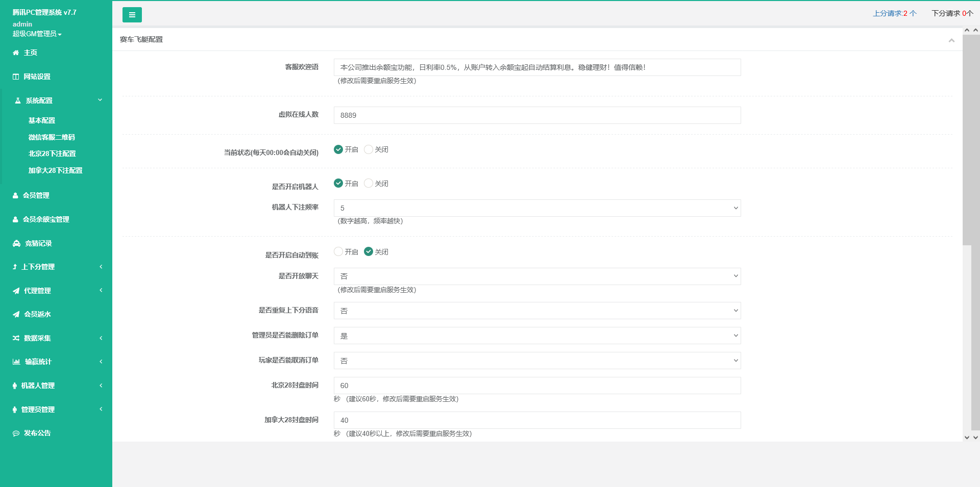Select 开启 for 是否开启自动到账
The width and height of the screenshot is (980, 487).
[x=338, y=251]
